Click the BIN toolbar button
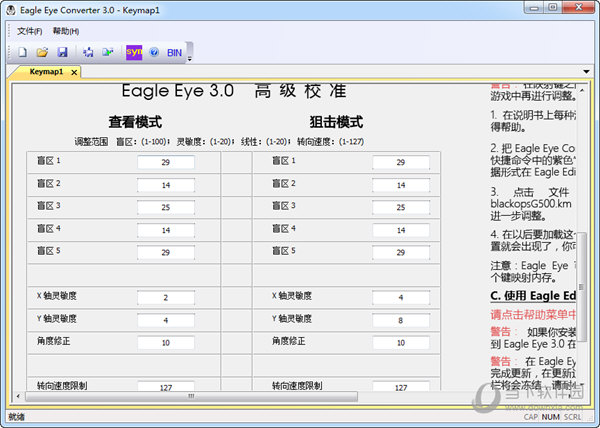 click(x=174, y=53)
